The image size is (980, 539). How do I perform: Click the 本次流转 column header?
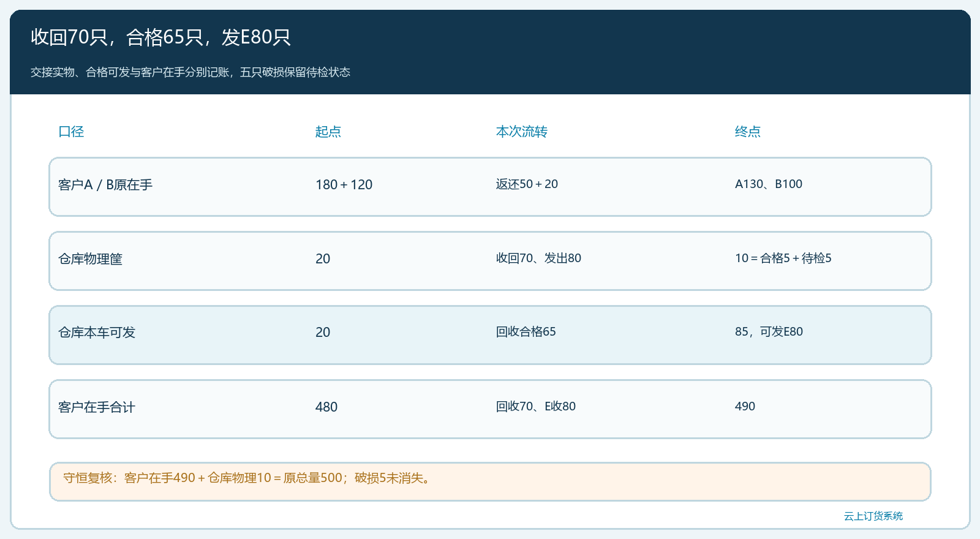pos(522,132)
